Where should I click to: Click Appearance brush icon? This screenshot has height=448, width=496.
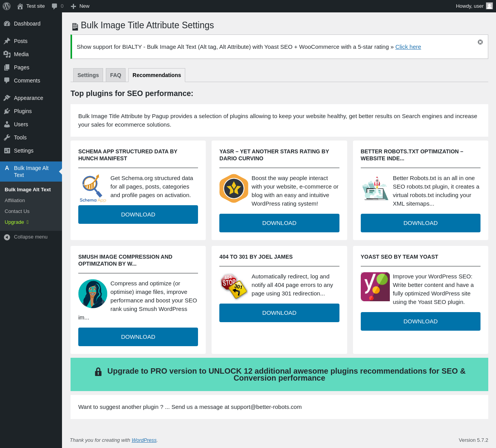pyautogui.click(x=7, y=98)
